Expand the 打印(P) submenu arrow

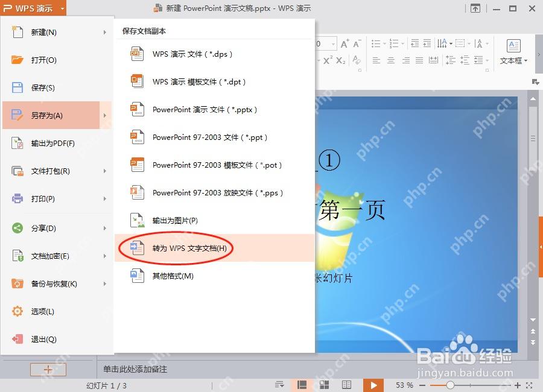pos(104,198)
